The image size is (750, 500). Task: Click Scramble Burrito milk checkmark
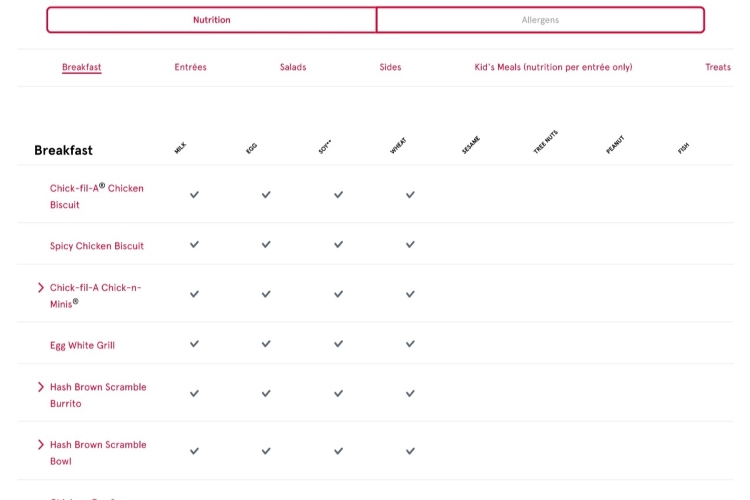(x=194, y=394)
